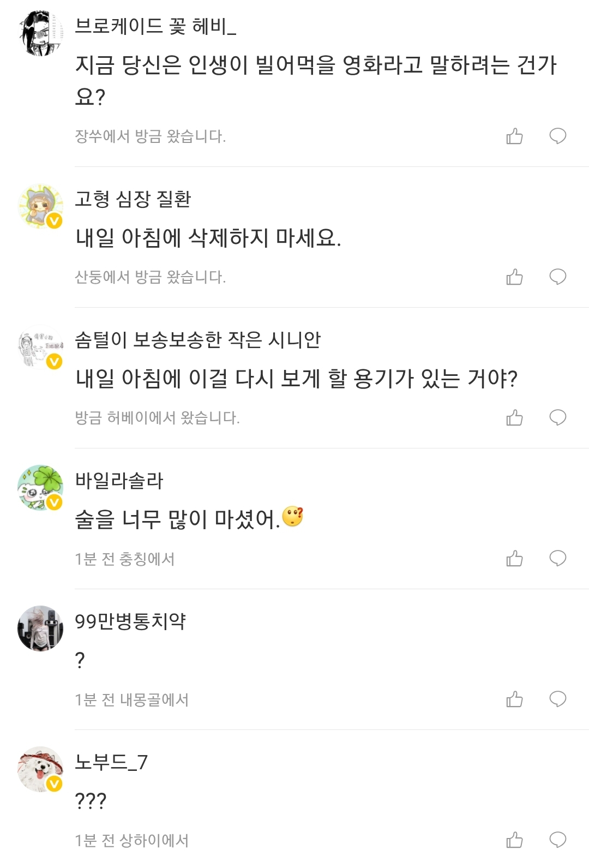Like the comment by 99만병통치약

[514, 699]
